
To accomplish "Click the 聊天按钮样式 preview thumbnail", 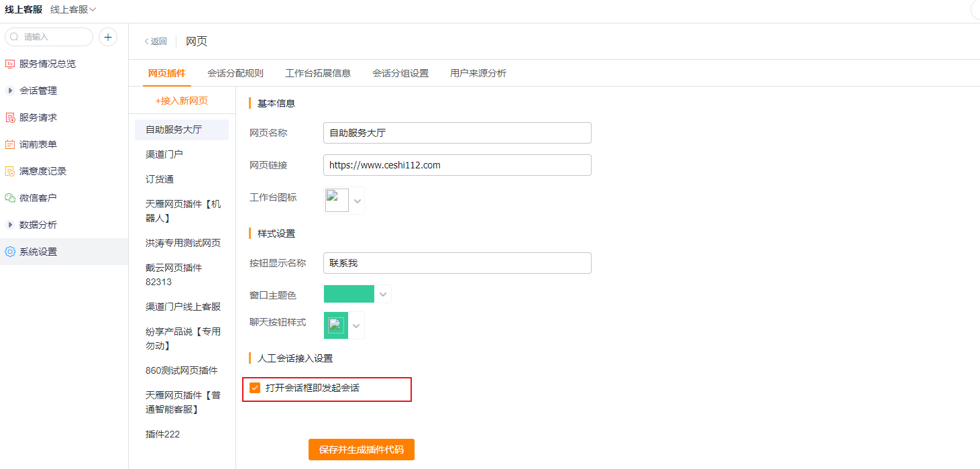I will (x=335, y=325).
